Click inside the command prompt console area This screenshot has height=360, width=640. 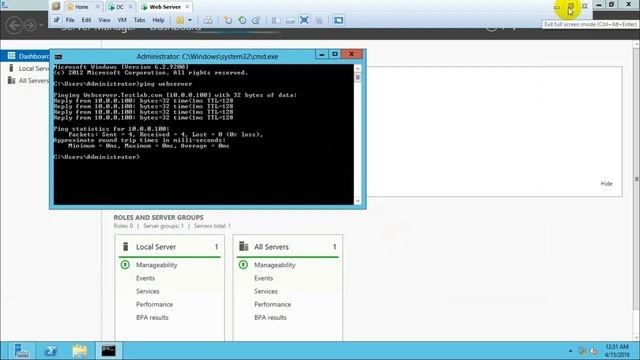[x=204, y=134]
